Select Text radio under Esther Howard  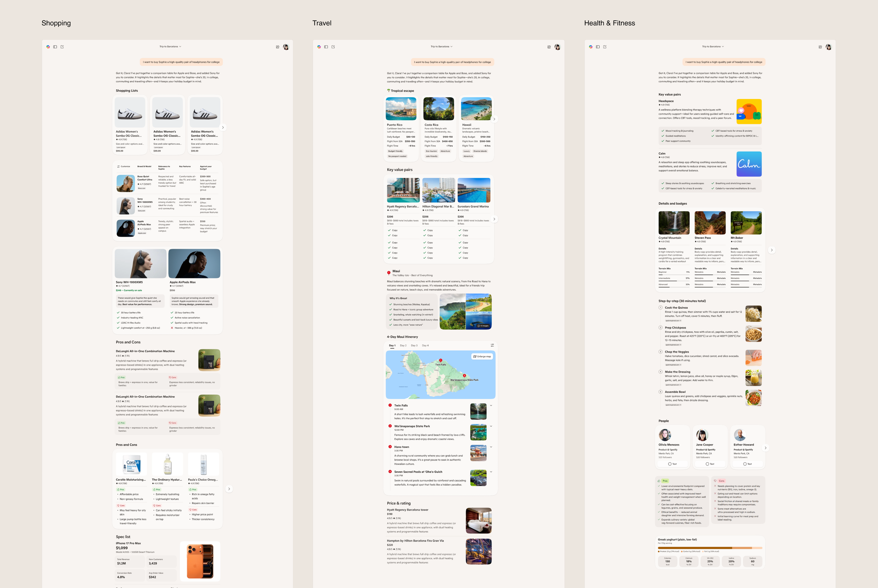[x=745, y=464]
